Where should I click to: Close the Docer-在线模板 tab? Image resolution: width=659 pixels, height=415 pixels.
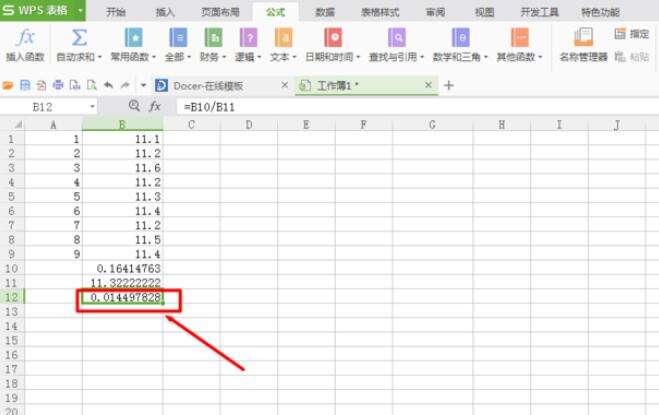point(285,85)
